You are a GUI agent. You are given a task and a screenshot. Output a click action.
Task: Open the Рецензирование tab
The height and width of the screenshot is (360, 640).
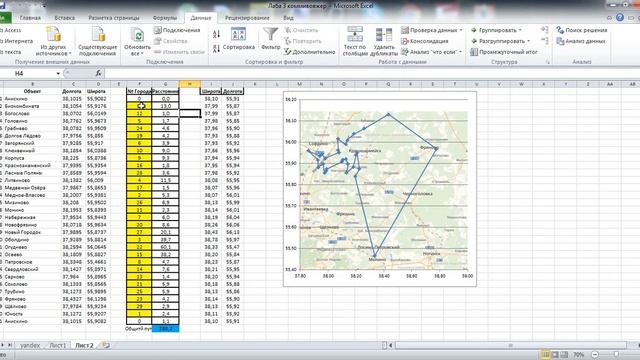(247, 18)
